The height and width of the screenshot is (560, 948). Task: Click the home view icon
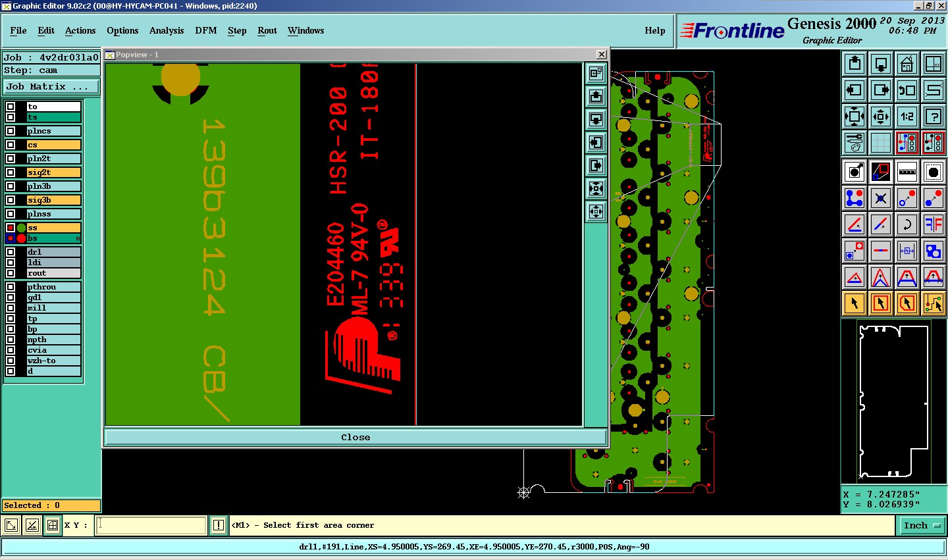coord(907,64)
